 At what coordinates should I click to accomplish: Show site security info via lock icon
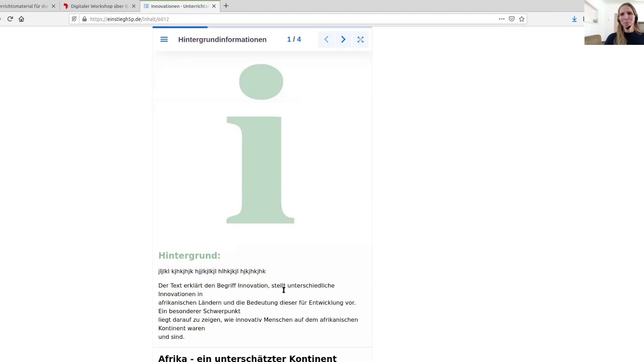pos(85,19)
